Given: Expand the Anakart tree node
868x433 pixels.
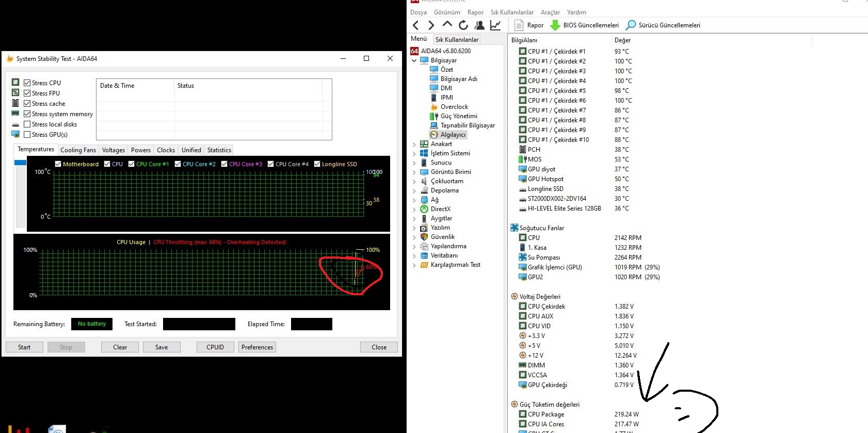Looking at the screenshot, I should coord(414,145).
